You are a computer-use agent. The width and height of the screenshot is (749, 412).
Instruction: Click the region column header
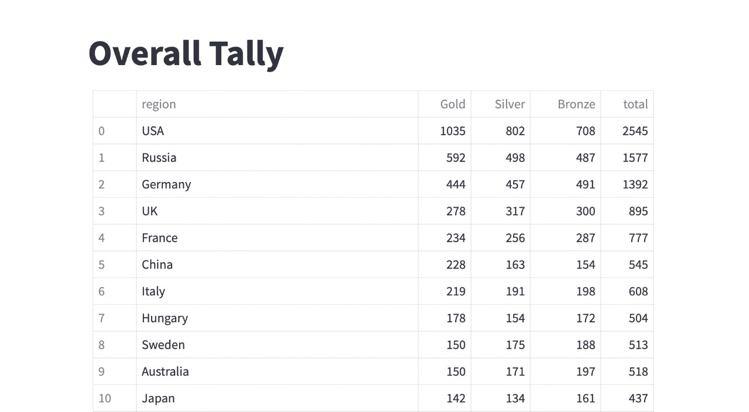point(277,104)
